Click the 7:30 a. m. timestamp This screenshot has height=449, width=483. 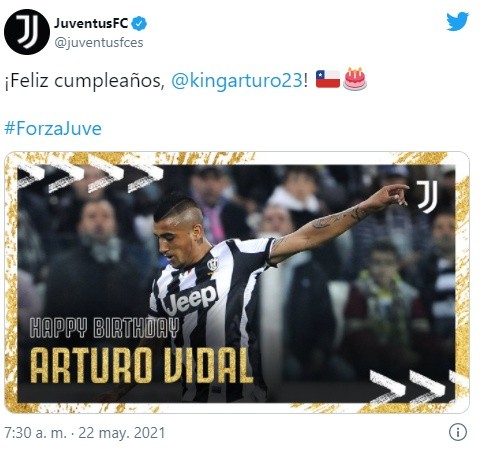(x=35, y=433)
